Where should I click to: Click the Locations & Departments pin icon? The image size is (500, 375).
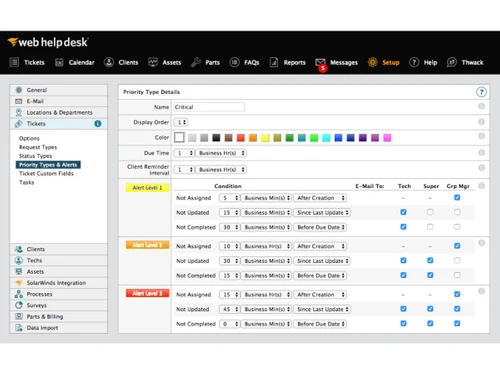click(19, 112)
